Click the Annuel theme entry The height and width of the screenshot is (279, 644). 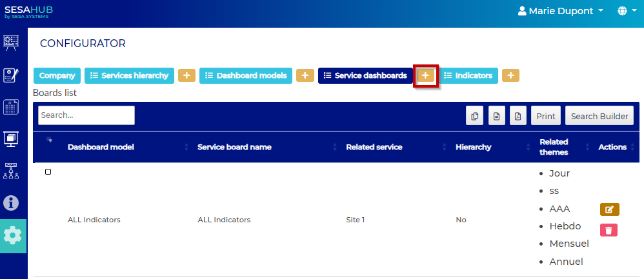(x=567, y=262)
